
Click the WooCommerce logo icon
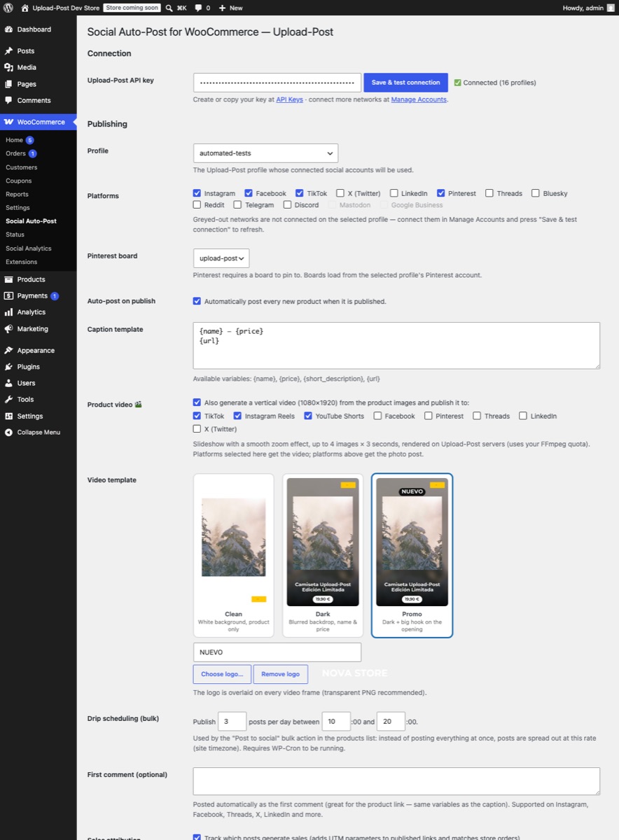click(8, 122)
